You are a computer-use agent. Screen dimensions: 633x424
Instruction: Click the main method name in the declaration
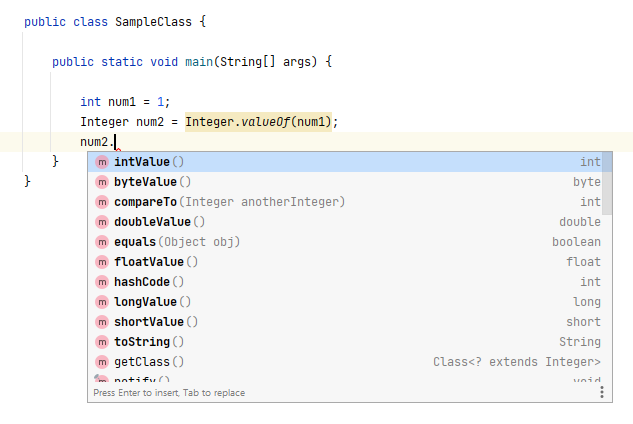[x=225, y=62]
